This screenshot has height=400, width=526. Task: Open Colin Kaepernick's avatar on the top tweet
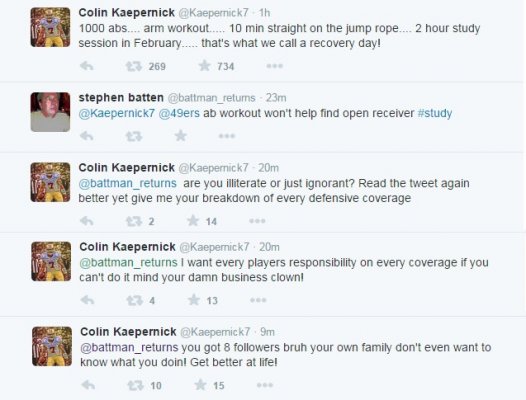click(x=50, y=27)
